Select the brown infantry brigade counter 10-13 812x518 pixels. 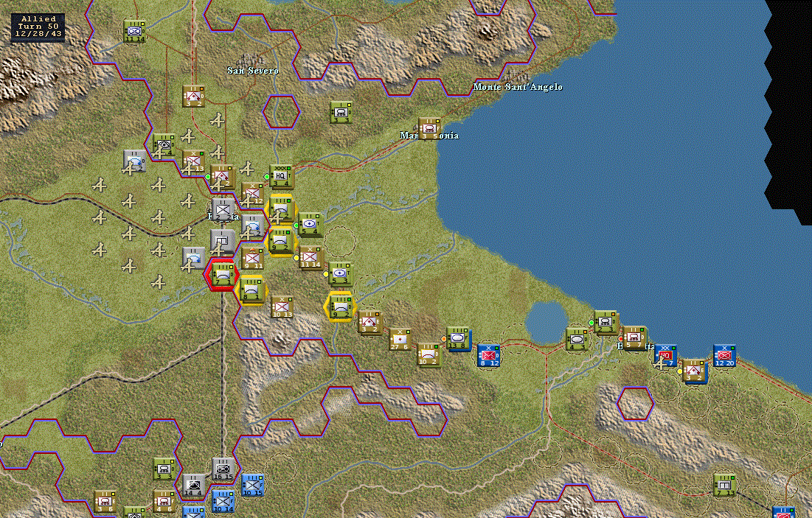[282, 307]
